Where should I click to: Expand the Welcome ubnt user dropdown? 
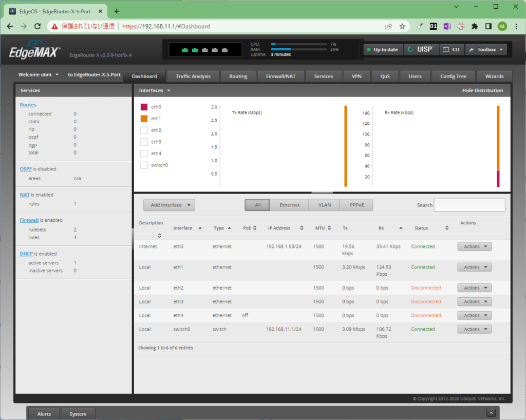[x=38, y=74]
